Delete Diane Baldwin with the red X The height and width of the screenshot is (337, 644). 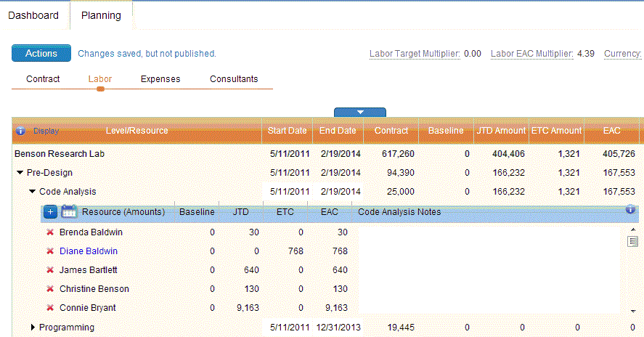(50, 251)
